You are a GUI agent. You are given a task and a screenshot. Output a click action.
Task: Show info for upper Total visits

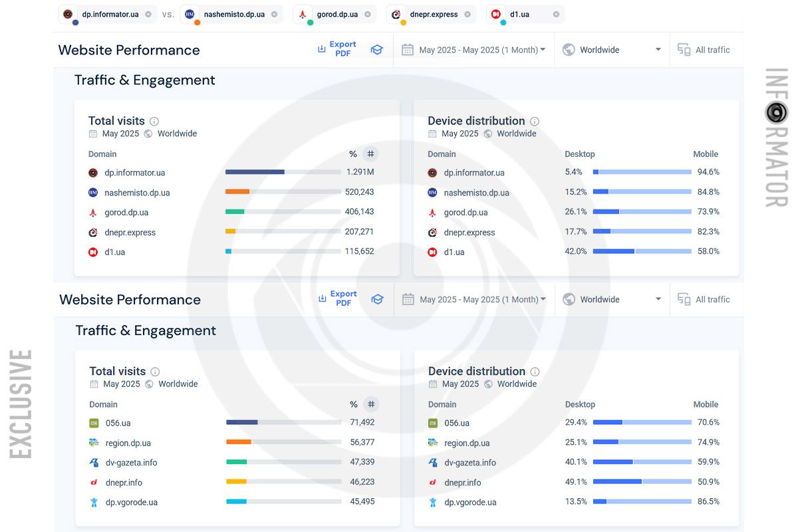154,122
